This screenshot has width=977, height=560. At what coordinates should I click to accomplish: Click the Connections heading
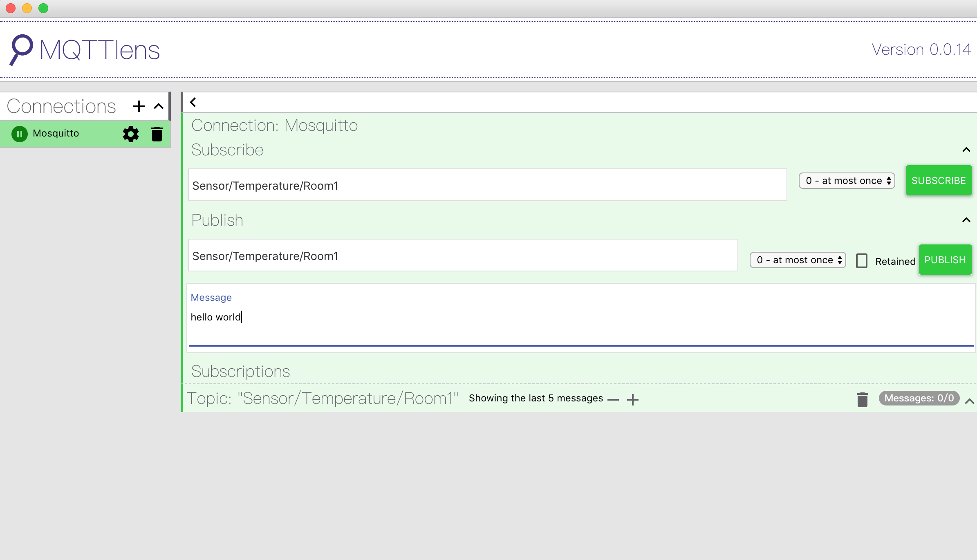tap(61, 106)
